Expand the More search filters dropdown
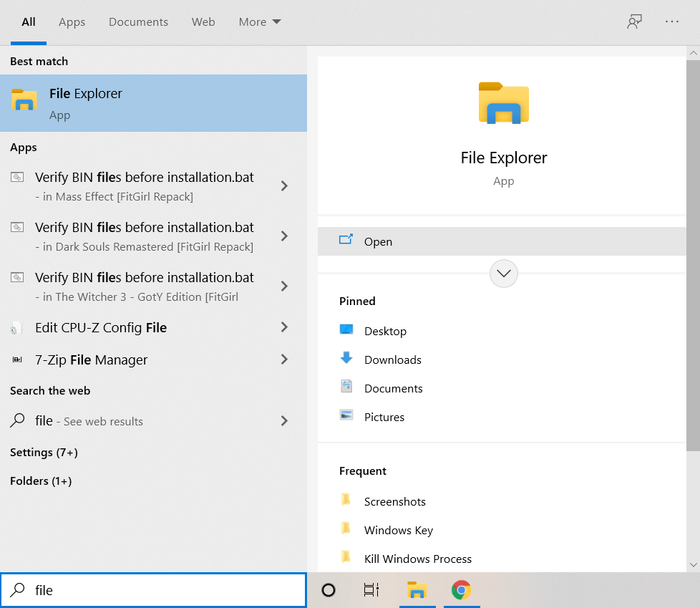Viewport: 700px width, 608px height. click(x=259, y=21)
